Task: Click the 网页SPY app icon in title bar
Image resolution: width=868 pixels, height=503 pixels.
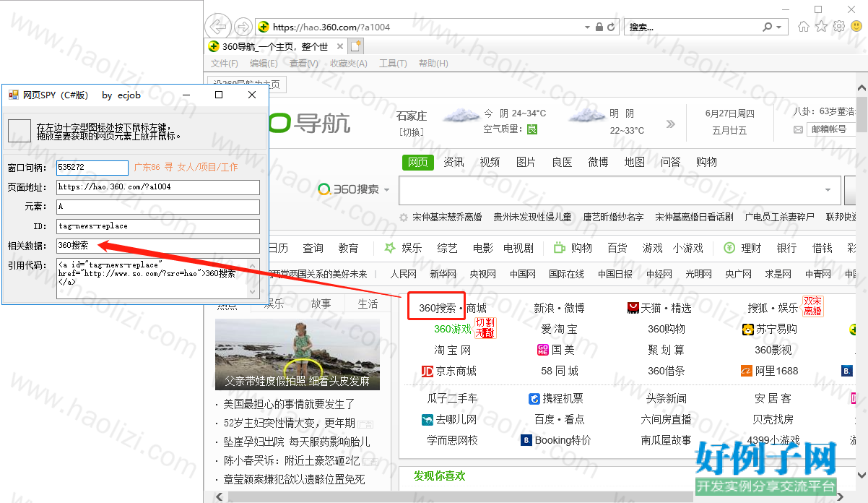Action: point(13,95)
